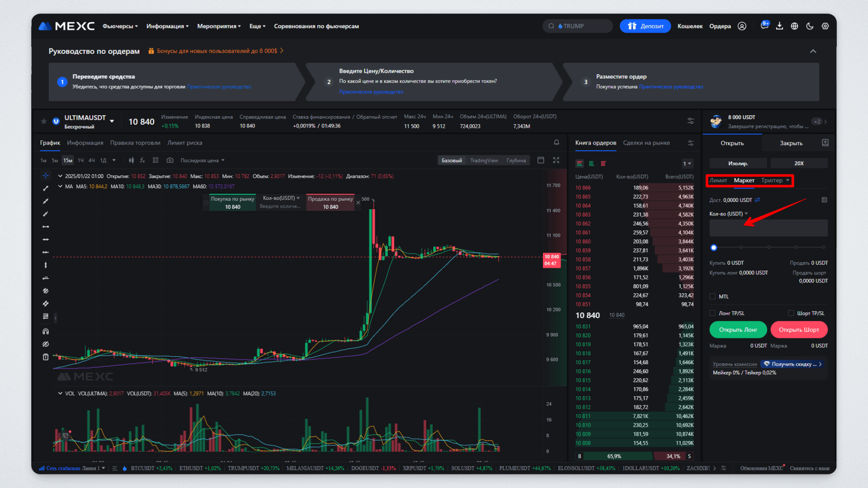
Task: Click the Открыть Лонг button
Action: pyautogui.click(x=738, y=330)
